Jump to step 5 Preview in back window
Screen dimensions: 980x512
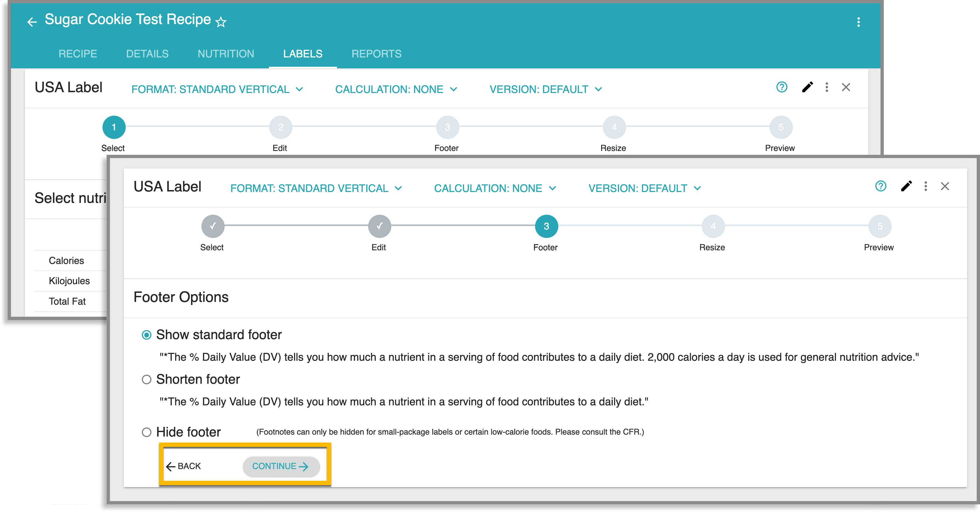781,127
